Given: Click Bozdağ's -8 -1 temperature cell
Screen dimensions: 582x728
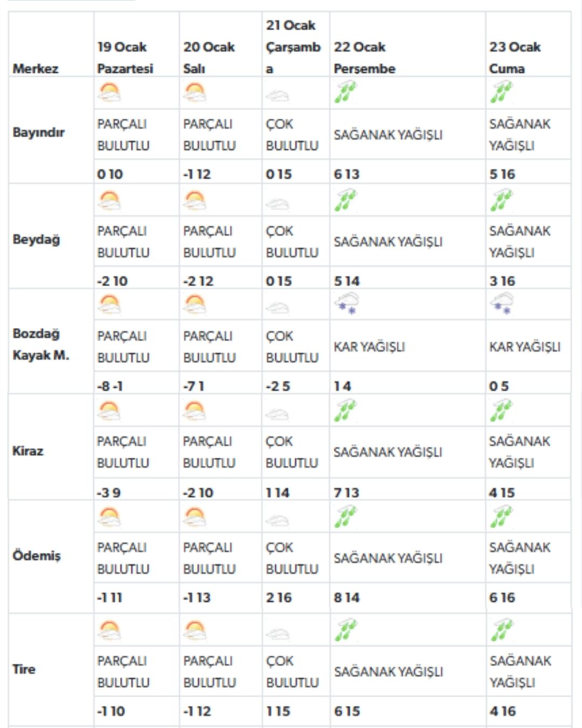Looking at the screenshot, I should point(110,386).
